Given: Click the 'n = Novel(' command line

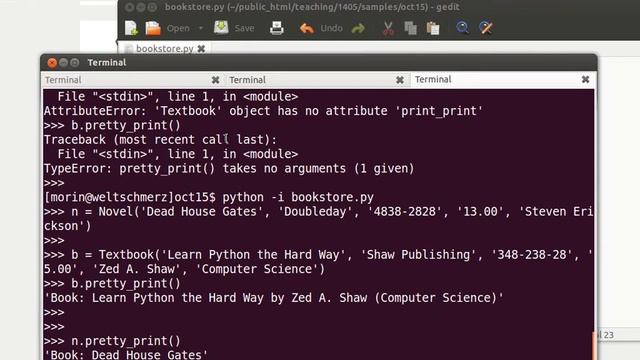Looking at the screenshot, I should click(x=318, y=219).
